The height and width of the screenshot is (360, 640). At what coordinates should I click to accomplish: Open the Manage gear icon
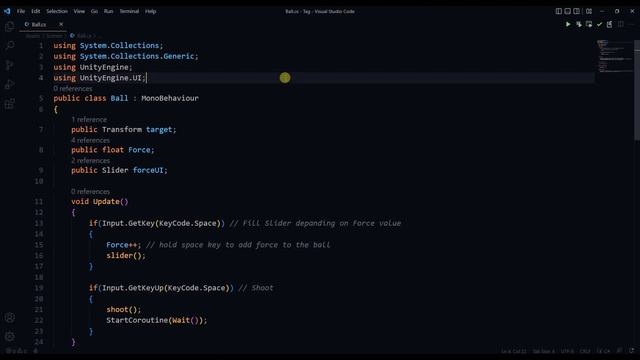pos(10,336)
